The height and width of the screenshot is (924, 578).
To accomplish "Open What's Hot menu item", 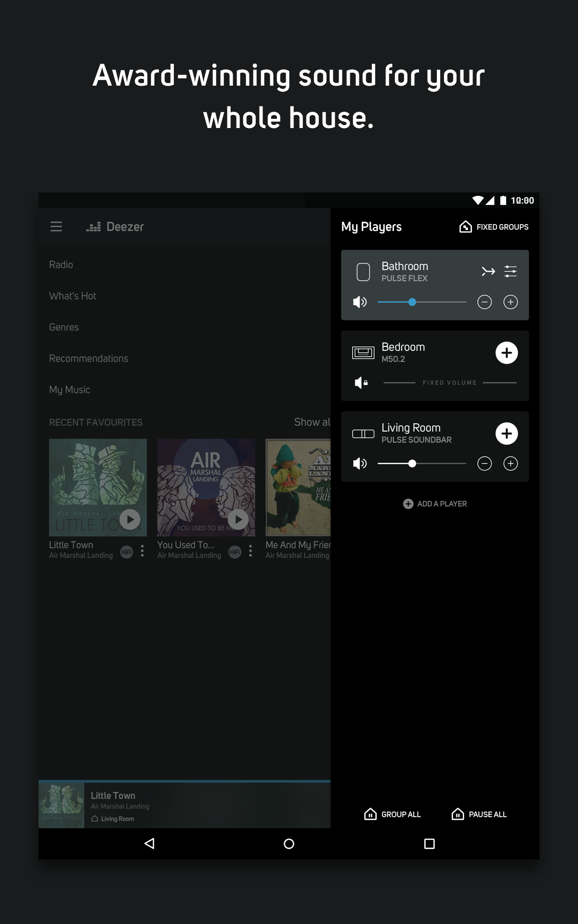I will 73,296.
